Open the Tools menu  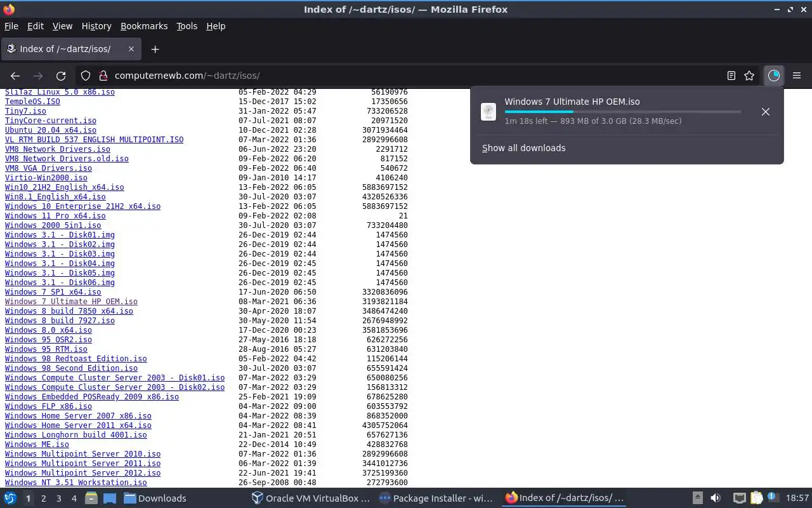tap(187, 26)
